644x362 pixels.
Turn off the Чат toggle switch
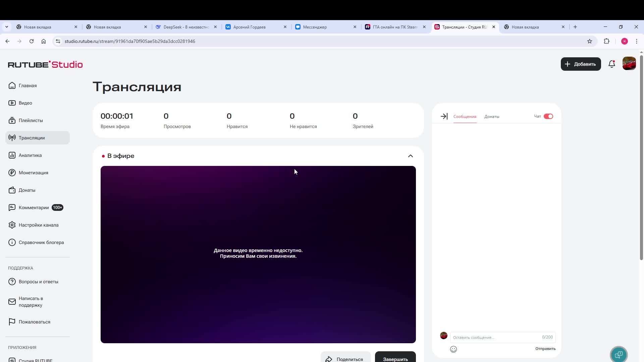548,116
